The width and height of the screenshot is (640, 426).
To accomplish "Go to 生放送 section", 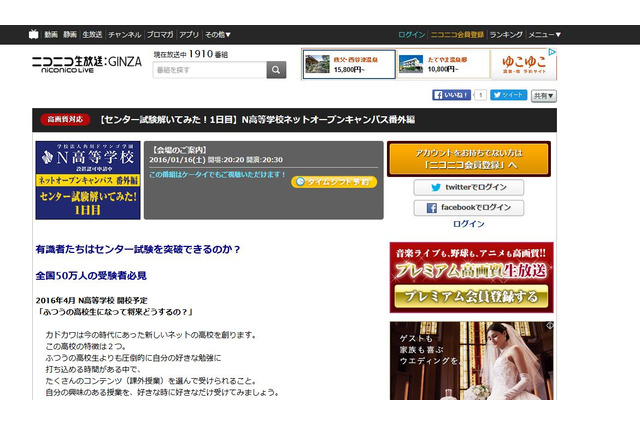I will coord(92,35).
